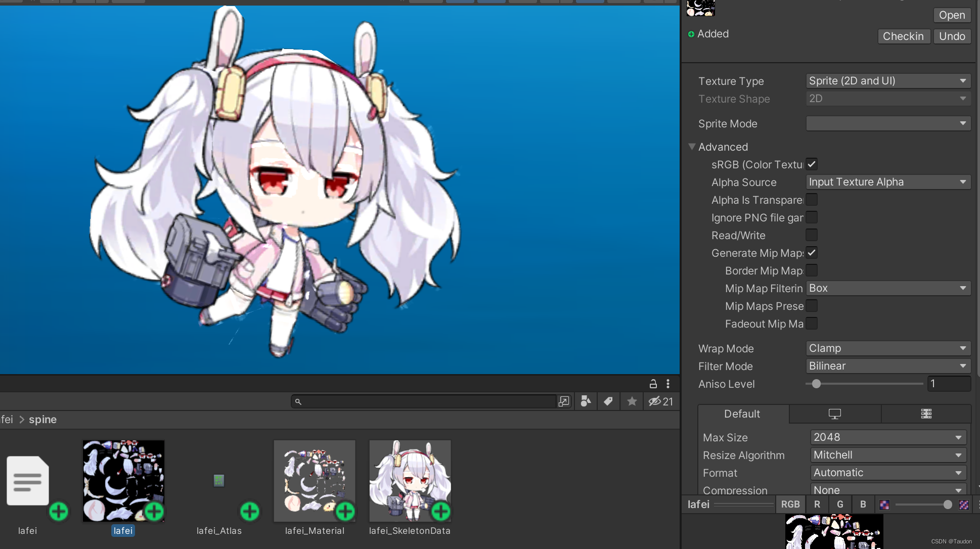
Task: Open the project panel three-dot menu
Action: point(668,384)
